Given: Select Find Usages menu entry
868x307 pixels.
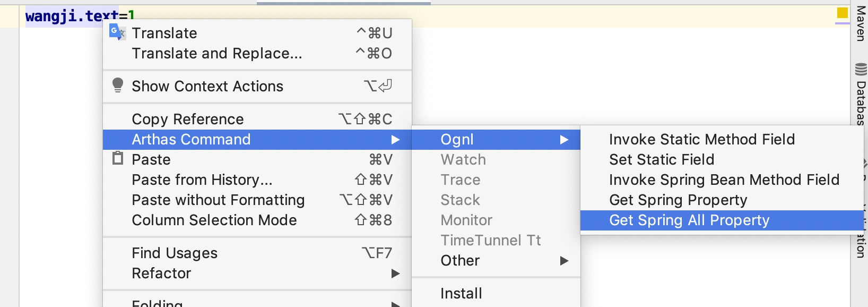Looking at the screenshot, I should pyautogui.click(x=257, y=253).
